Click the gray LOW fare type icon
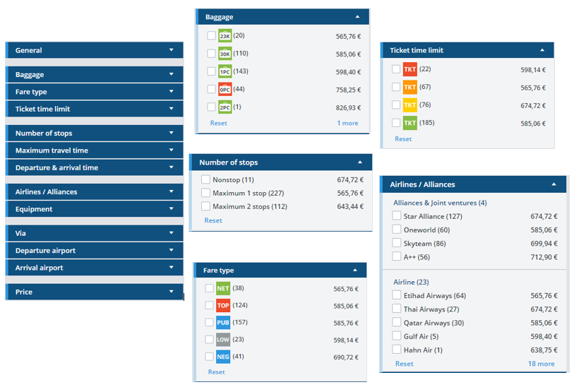 pyautogui.click(x=222, y=340)
